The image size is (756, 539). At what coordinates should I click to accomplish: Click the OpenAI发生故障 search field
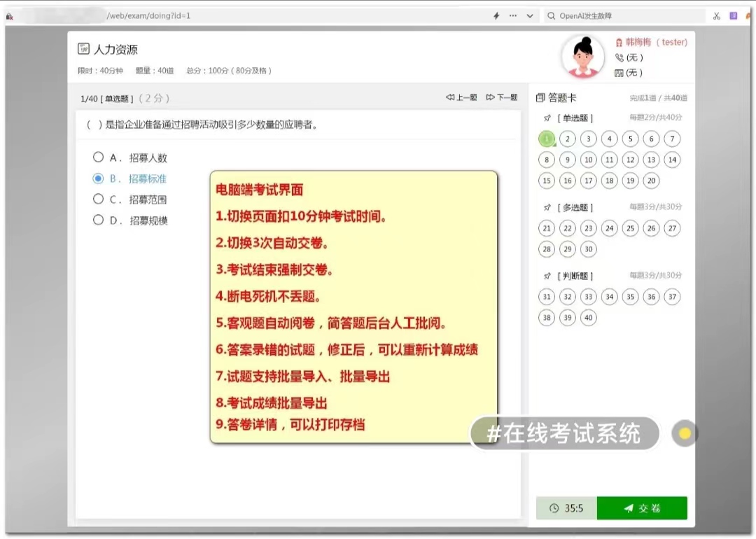(624, 16)
